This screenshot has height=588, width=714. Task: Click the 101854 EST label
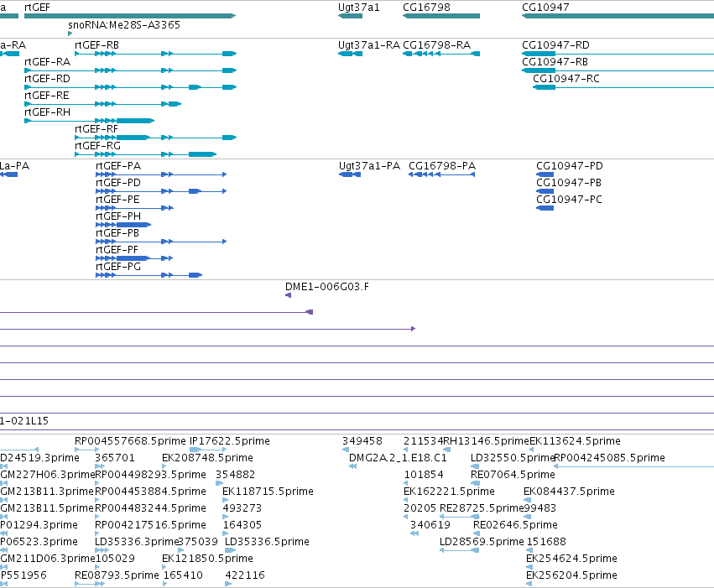pos(424,475)
